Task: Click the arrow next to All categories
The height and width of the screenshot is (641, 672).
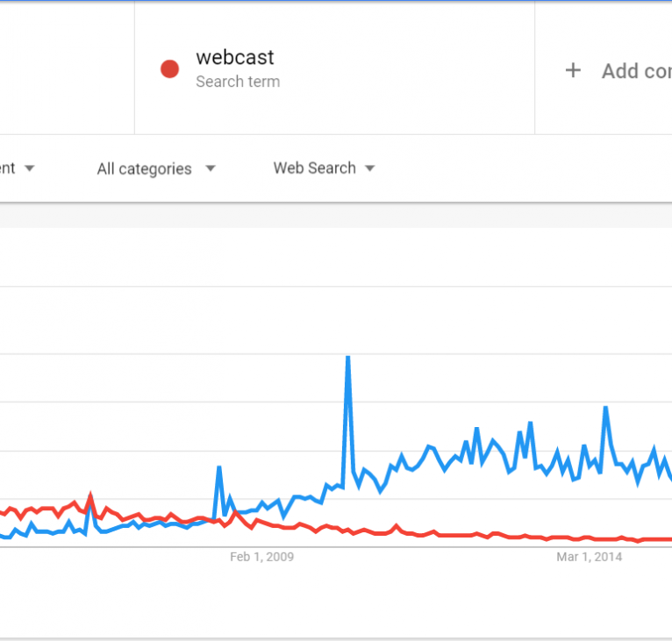Action: 210,168
